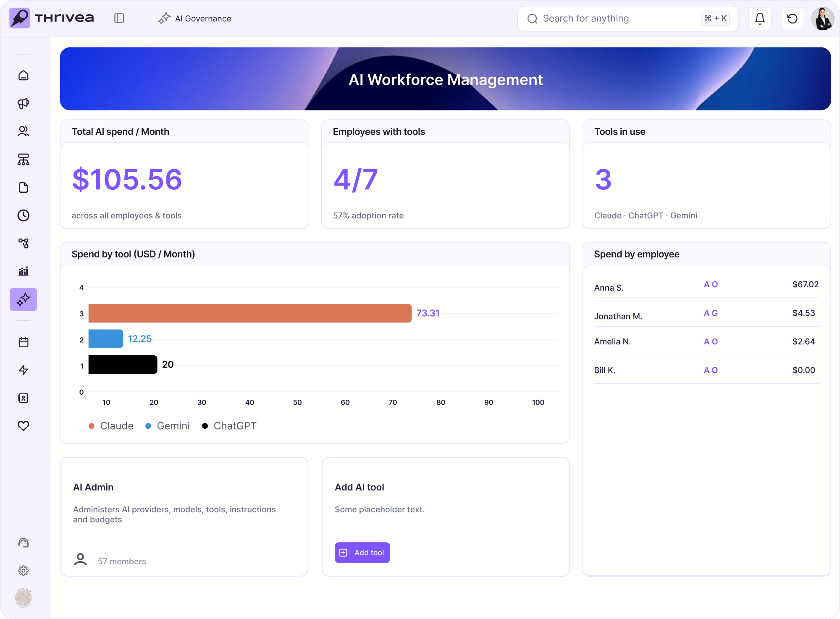Open the People sidebar icon
Image resolution: width=840 pixels, height=619 pixels.
pos(24,131)
